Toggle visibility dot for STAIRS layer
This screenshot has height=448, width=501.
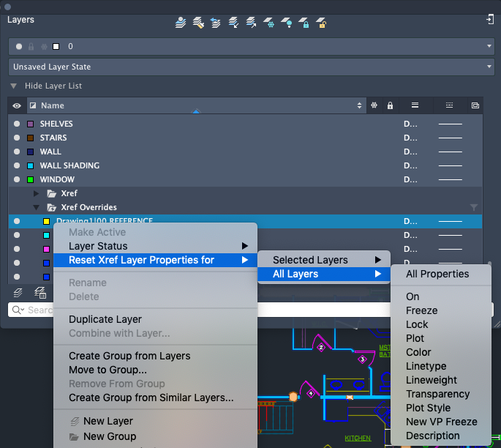tap(17, 138)
